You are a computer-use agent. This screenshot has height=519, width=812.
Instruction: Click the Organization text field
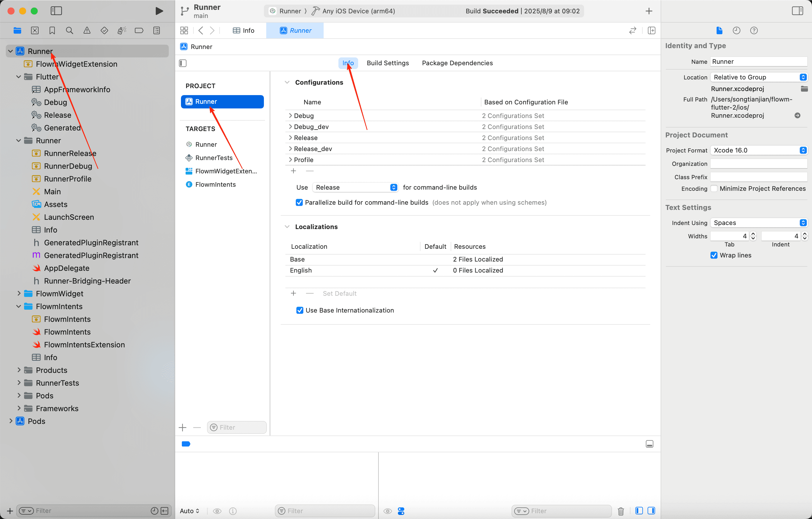(x=758, y=164)
